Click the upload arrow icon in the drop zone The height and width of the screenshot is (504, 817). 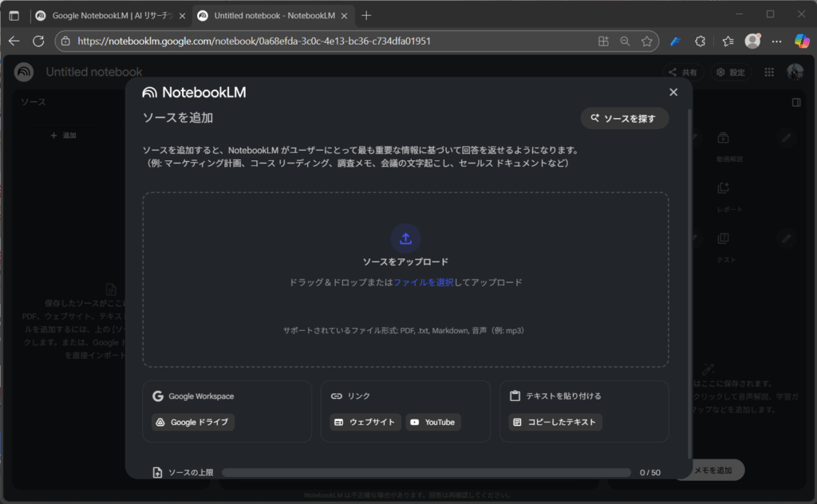[405, 238]
